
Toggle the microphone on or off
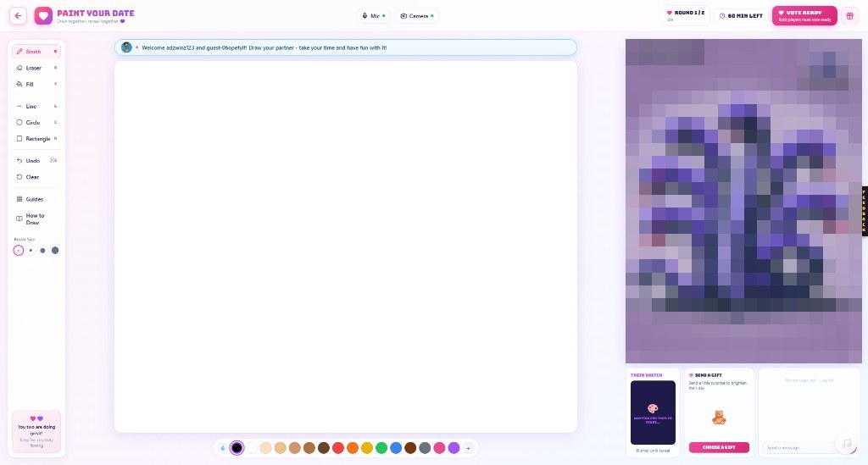(373, 15)
